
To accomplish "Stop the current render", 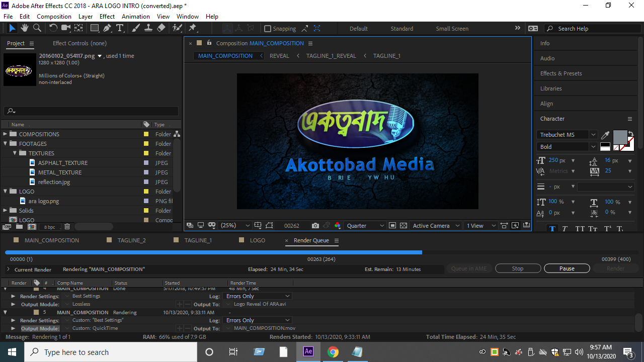I will (518, 268).
